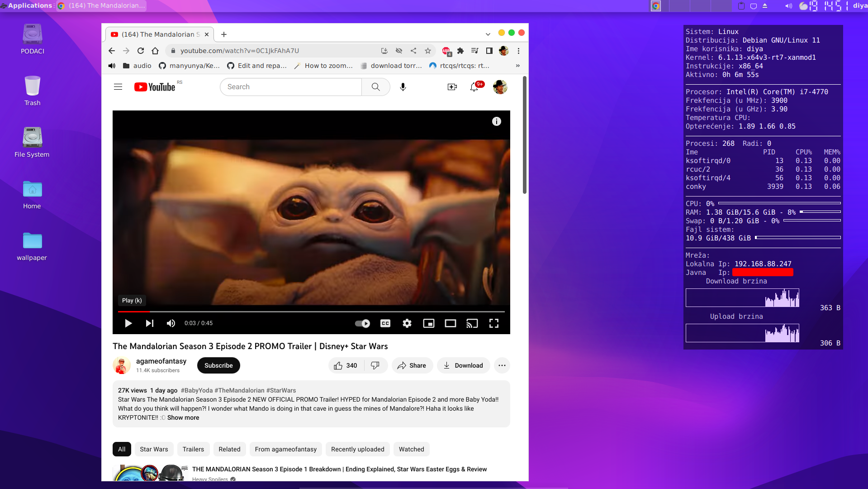Open more actions three-dot menu
Image resolution: width=868 pixels, height=489 pixels.
(x=502, y=365)
